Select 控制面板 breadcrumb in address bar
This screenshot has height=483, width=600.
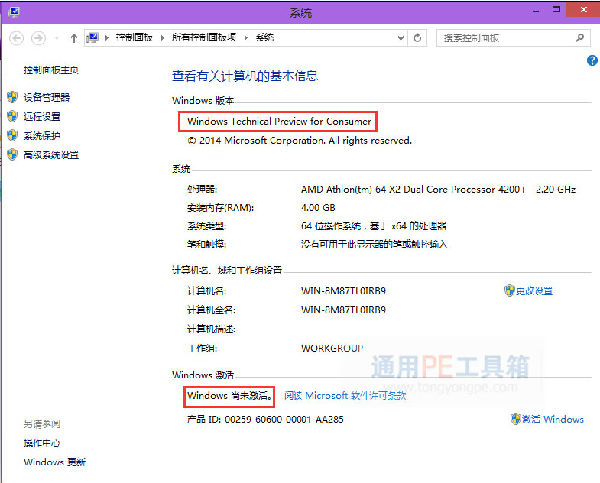[134, 38]
